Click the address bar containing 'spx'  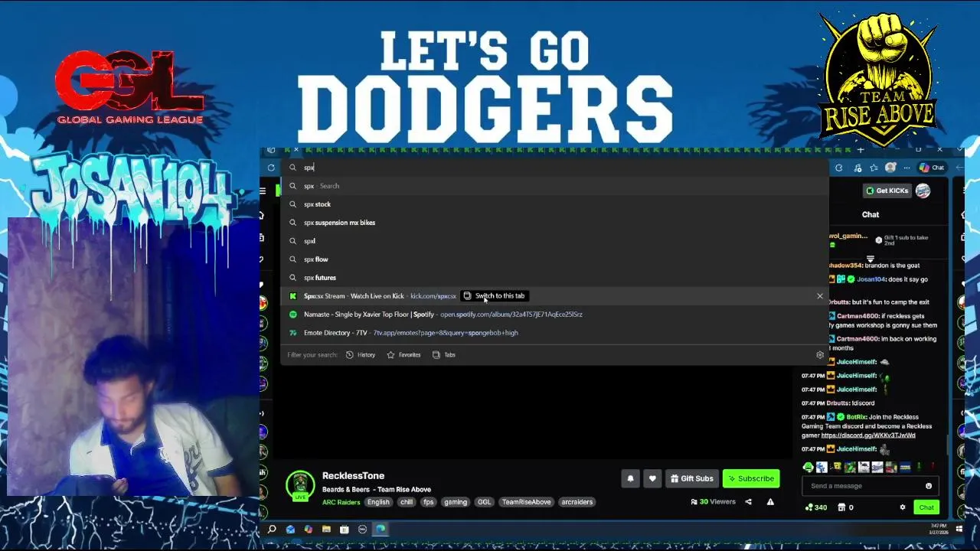coord(555,168)
